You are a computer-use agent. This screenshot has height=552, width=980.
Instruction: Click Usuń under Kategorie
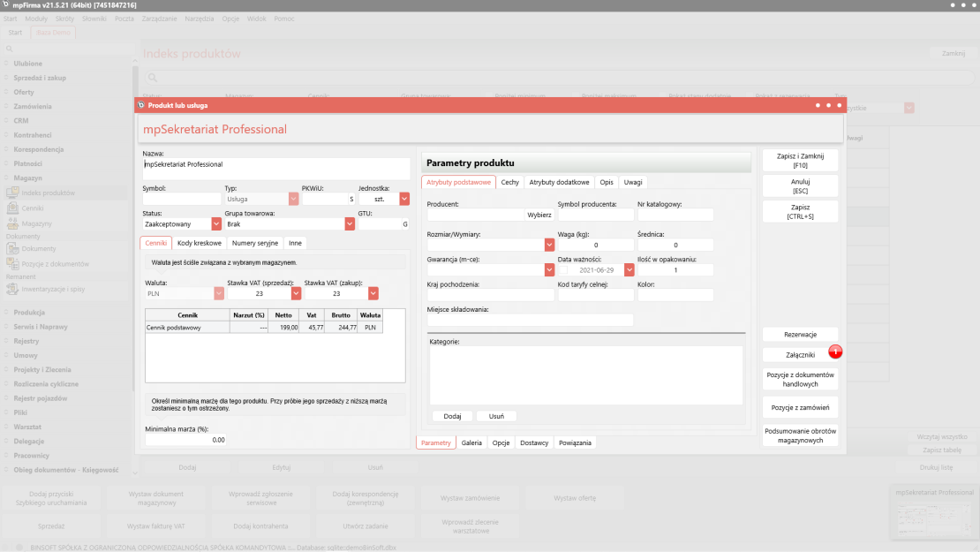(x=496, y=416)
